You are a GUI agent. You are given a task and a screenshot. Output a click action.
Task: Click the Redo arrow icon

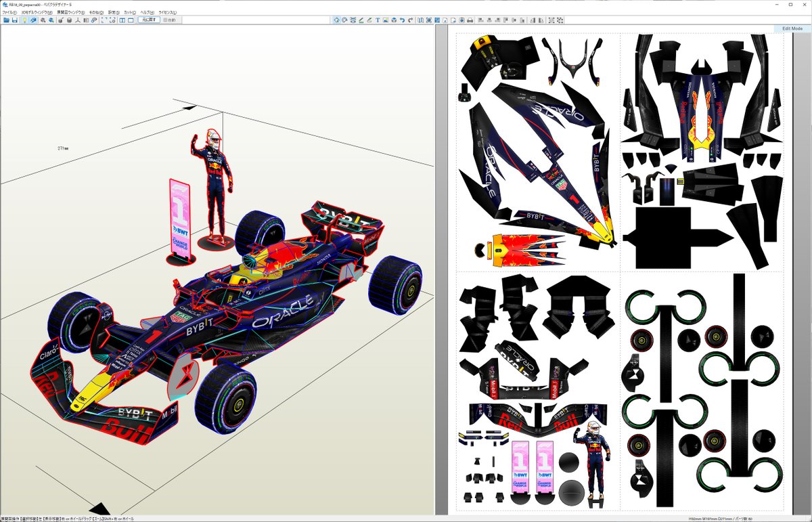pyautogui.click(x=410, y=20)
